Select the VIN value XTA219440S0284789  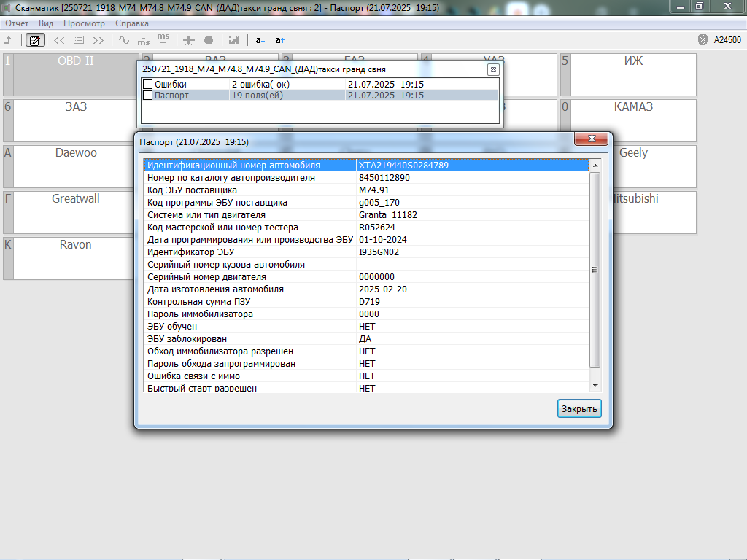point(403,166)
